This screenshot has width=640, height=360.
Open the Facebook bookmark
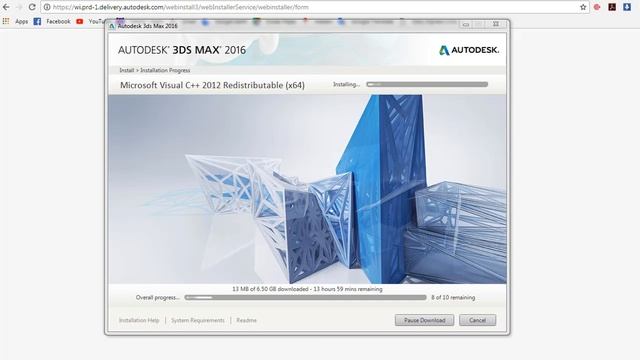point(52,21)
